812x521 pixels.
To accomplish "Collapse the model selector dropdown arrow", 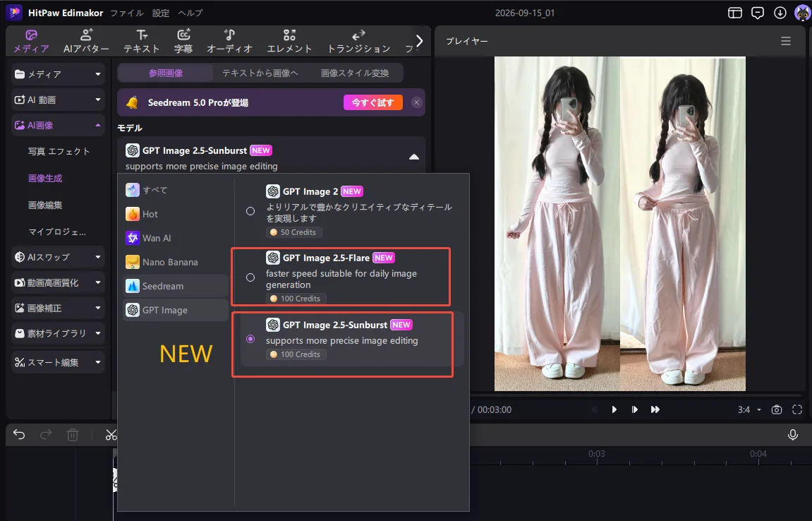I will 414,157.
